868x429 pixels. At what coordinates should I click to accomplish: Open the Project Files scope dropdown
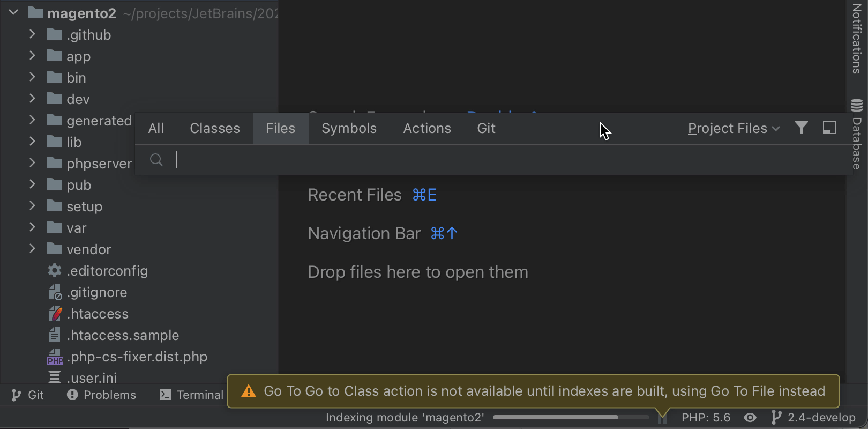(x=733, y=129)
